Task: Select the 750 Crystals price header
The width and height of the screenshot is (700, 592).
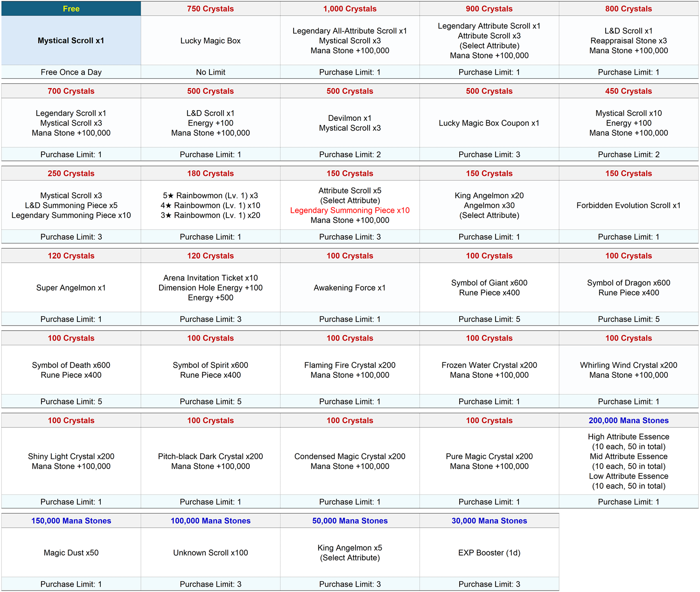Action: [x=210, y=9]
